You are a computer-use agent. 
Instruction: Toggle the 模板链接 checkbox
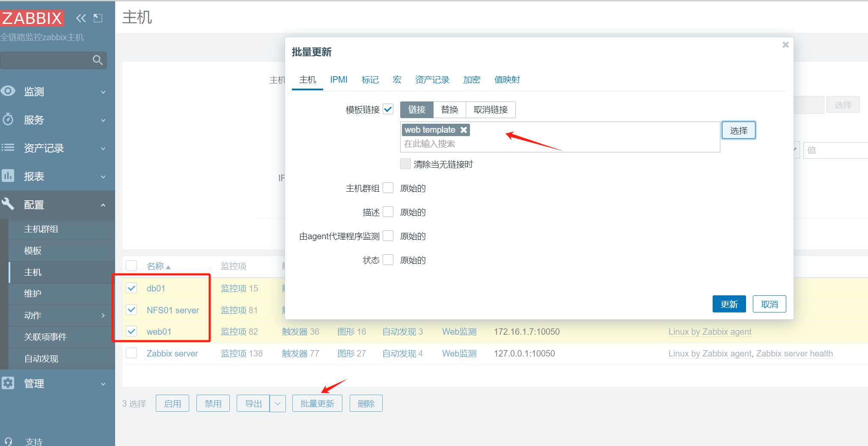tap(388, 109)
